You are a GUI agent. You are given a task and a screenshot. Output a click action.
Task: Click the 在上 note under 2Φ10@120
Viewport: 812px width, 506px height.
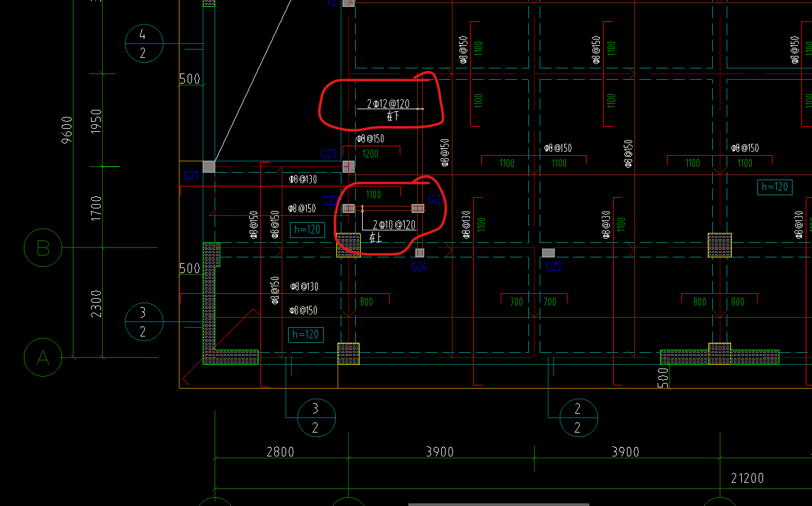pyautogui.click(x=376, y=238)
